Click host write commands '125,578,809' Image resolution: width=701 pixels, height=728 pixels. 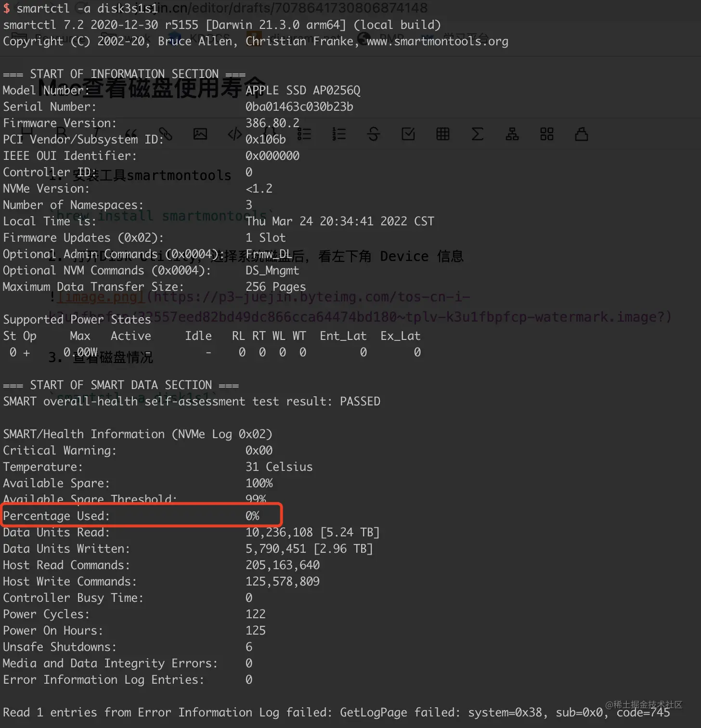(x=283, y=581)
